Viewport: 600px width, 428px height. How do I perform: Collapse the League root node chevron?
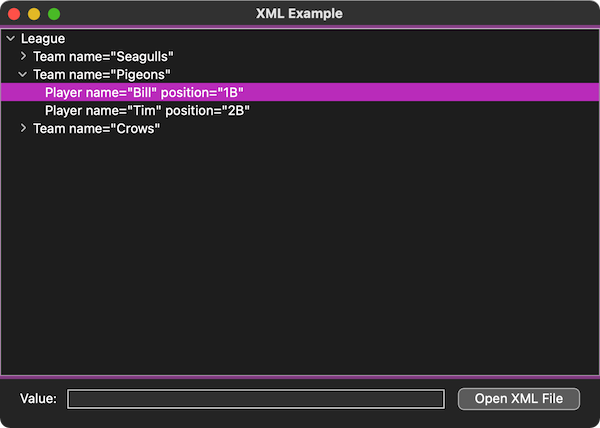pyautogui.click(x=11, y=38)
